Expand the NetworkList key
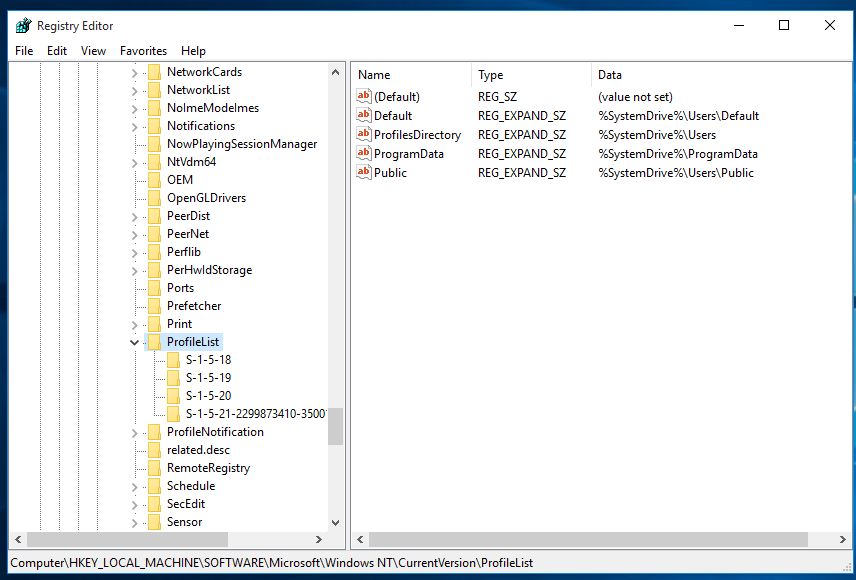The image size is (856, 580). [x=134, y=91]
